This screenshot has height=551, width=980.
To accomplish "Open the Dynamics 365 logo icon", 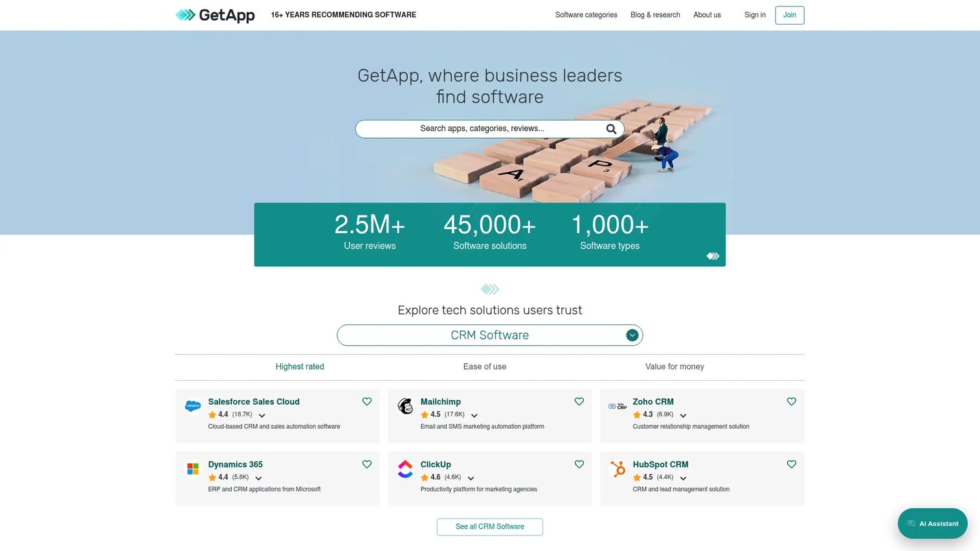I will (x=193, y=469).
